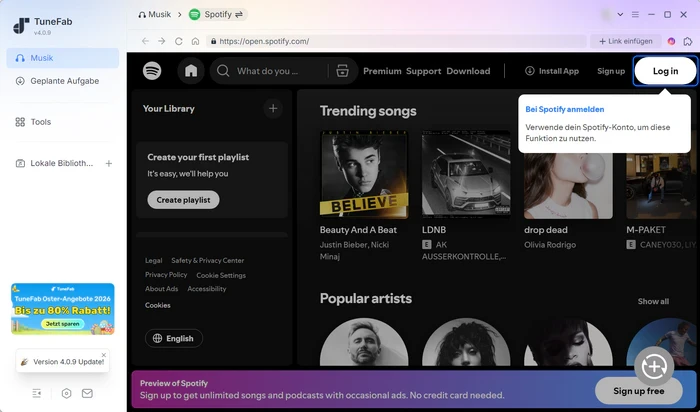This screenshot has width=700, height=412.
Task: Open settings hexagon icon in sidebar footer
Action: [67, 393]
